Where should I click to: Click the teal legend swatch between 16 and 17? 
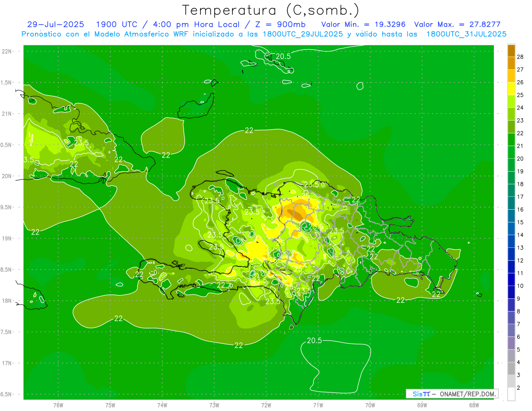[x=511, y=204]
